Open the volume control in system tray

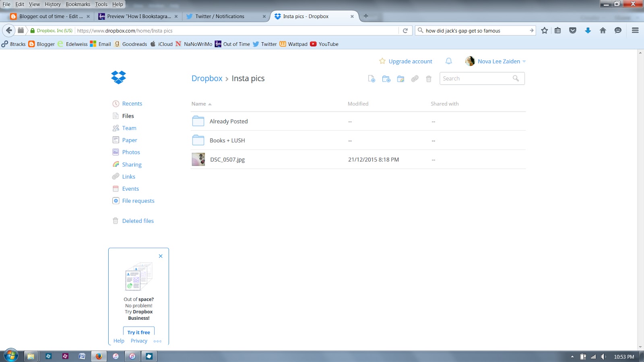603,357
